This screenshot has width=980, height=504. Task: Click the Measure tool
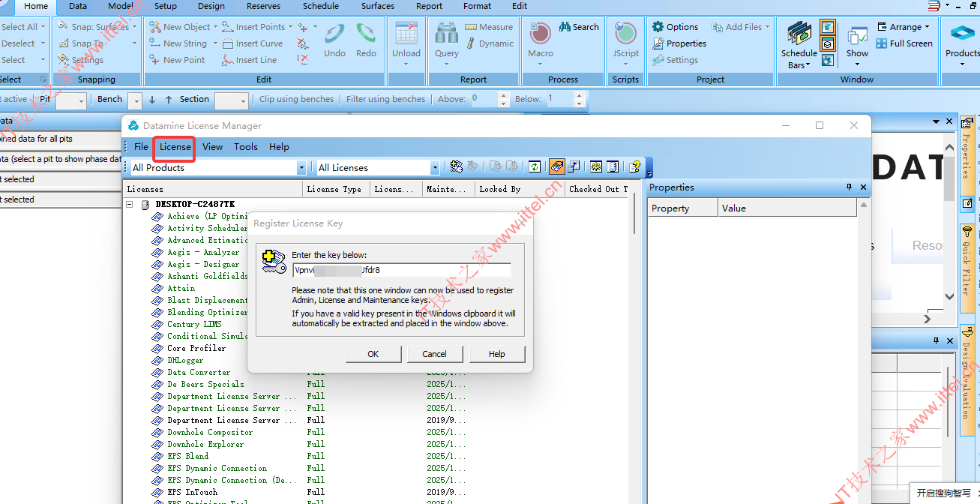[489, 27]
